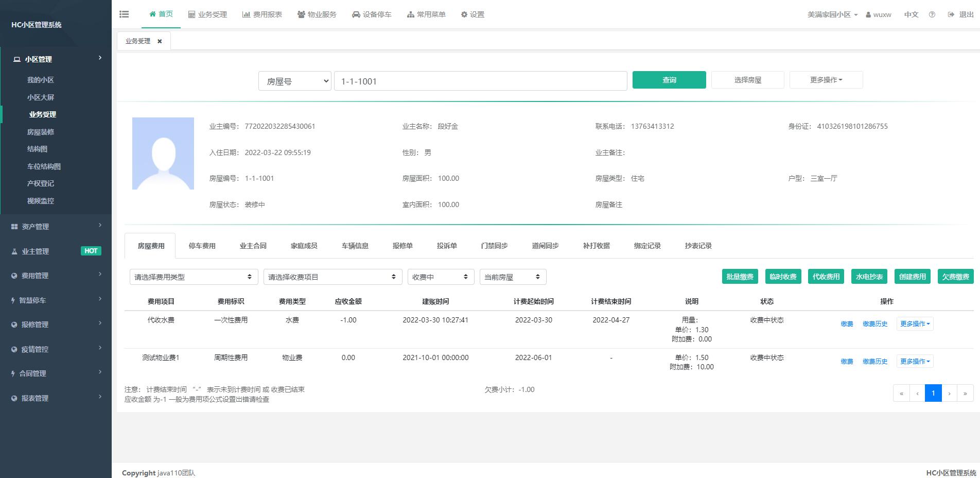This screenshot has width=980, height=478.
Task: Click the green 查询 search button
Action: 669,80
